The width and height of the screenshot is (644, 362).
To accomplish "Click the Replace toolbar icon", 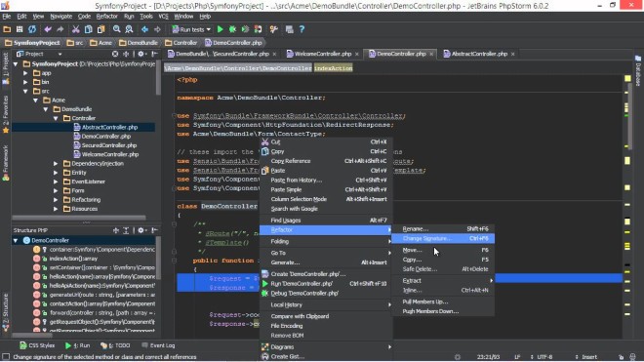I will coord(129,29).
